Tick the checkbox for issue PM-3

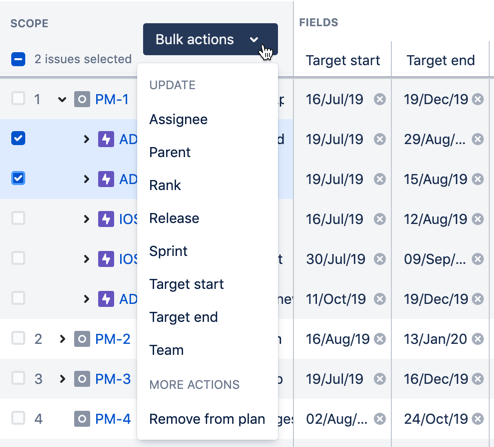coord(18,378)
